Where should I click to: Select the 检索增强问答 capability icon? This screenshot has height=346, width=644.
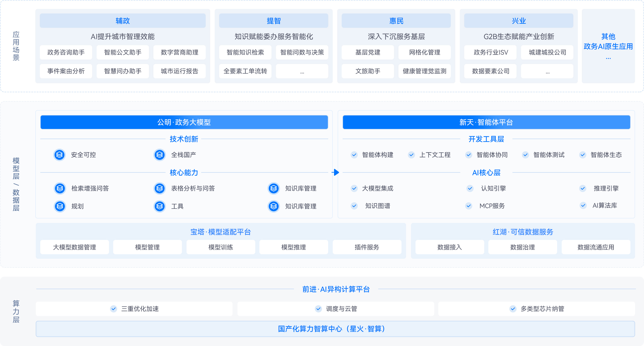[x=60, y=188]
